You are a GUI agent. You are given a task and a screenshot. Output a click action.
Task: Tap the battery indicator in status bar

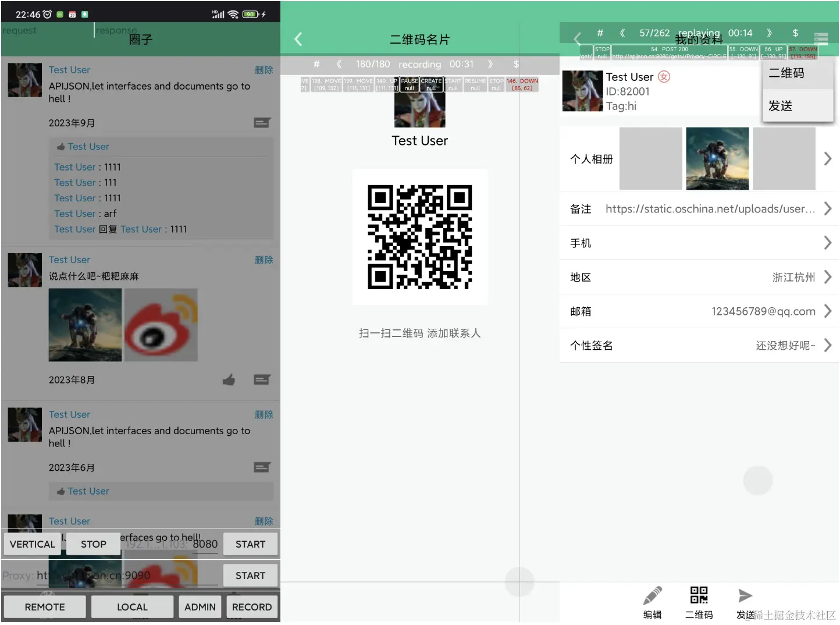(x=251, y=14)
